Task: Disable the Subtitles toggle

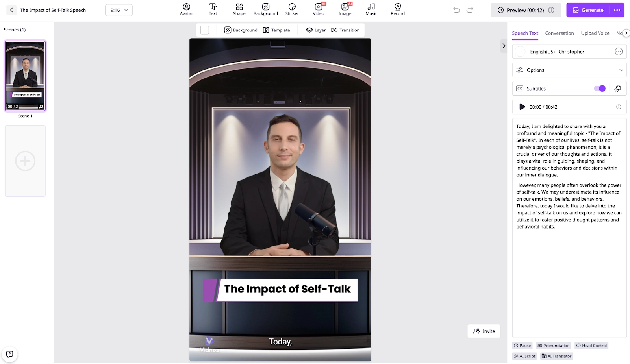Action: point(600,88)
